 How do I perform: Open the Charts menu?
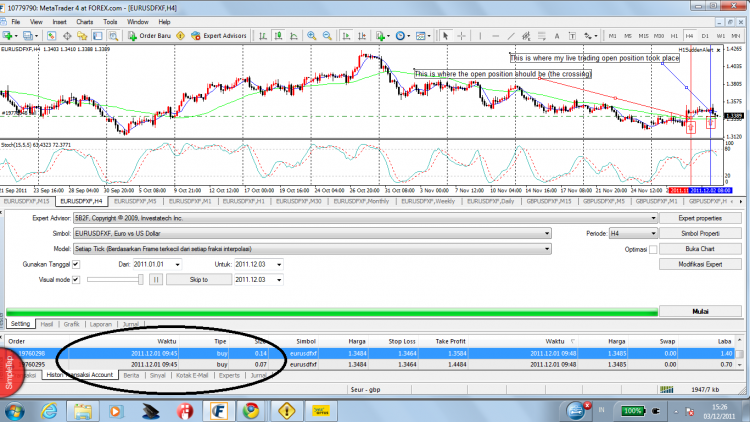click(85, 22)
